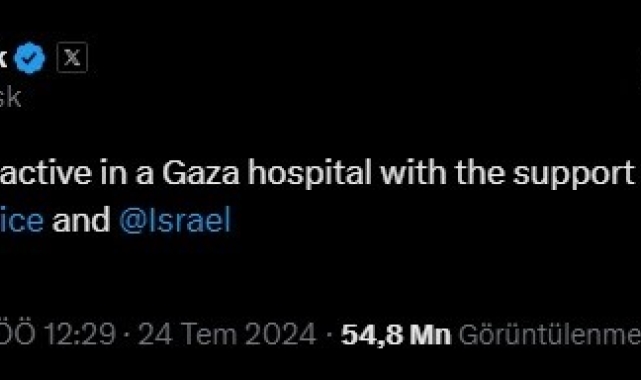This screenshot has width=641, height=380.
Task: Click "in a" in the tweet text
Action: (x=127, y=173)
